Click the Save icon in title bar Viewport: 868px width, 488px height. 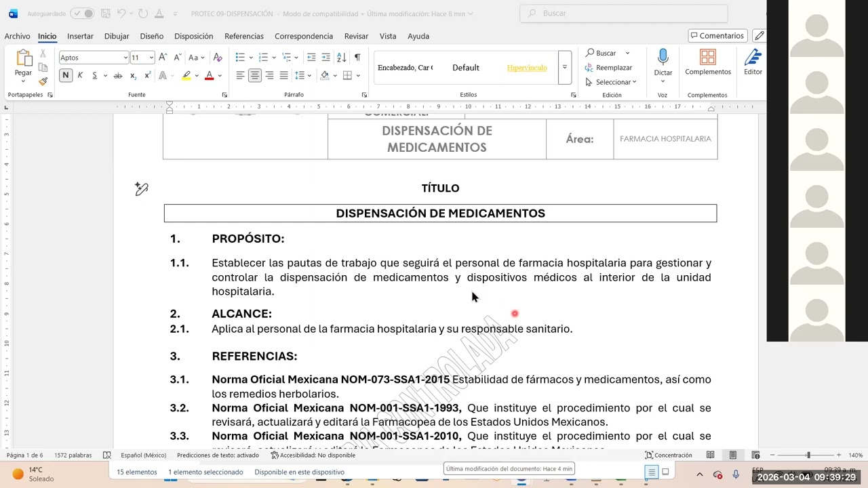(x=105, y=14)
